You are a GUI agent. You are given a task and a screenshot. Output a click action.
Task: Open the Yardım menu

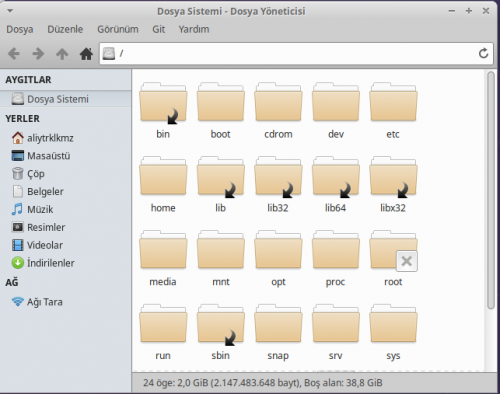pyautogui.click(x=194, y=29)
